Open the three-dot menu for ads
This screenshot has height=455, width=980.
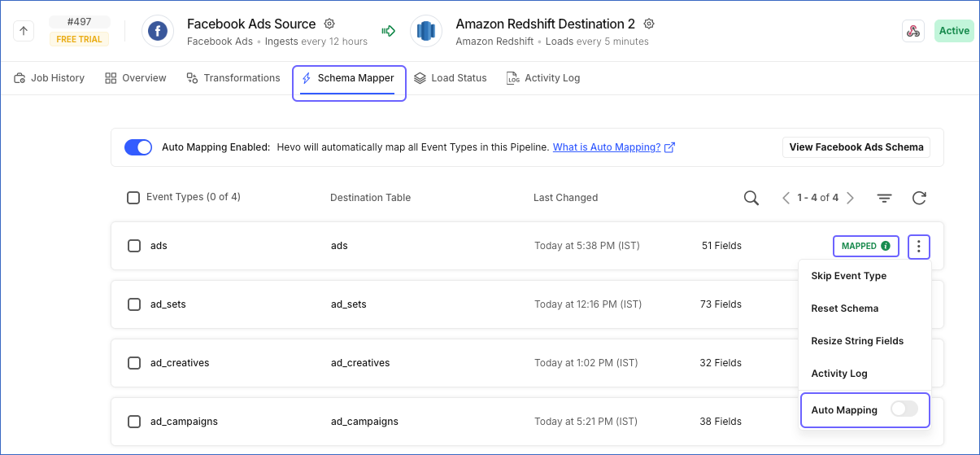pos(918,246)
